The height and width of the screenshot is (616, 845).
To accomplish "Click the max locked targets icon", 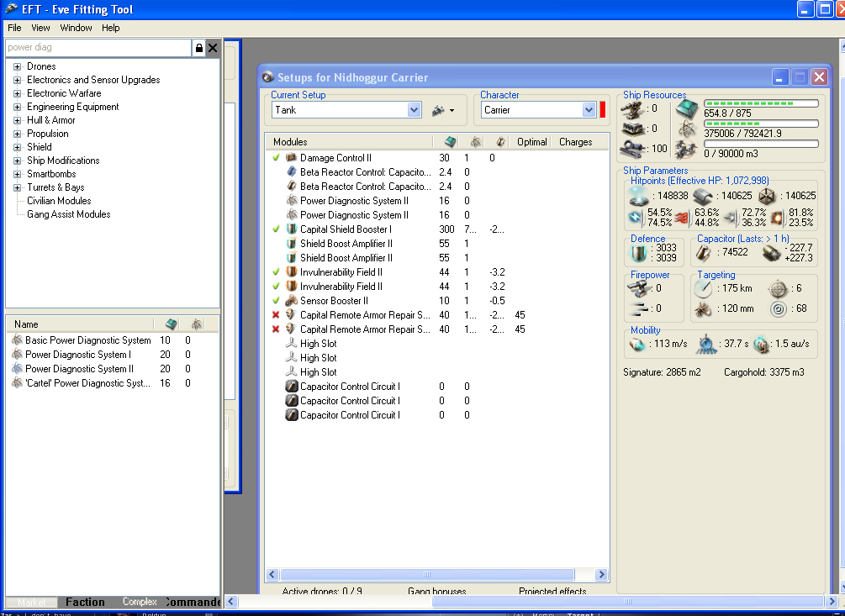I will (779, 288).
